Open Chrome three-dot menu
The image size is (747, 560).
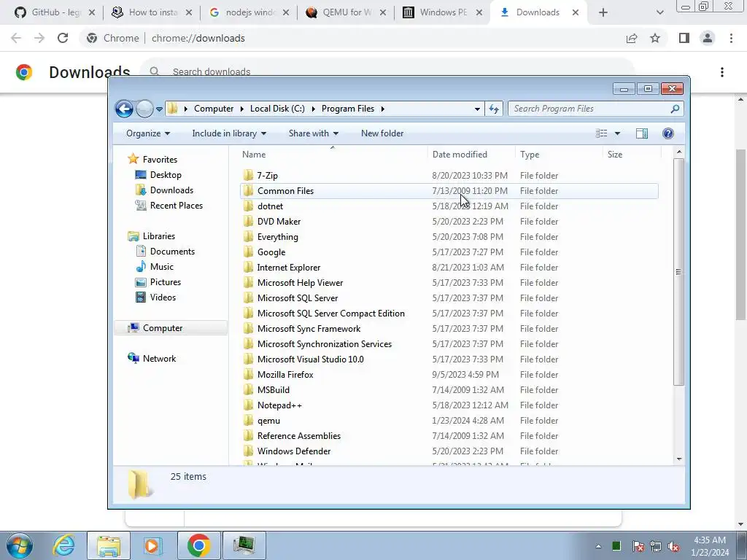tap(731, 38)
